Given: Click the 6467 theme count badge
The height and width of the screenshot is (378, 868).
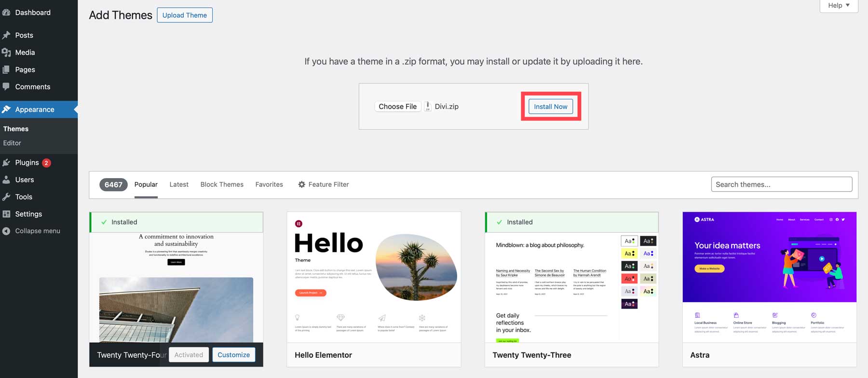Looking at the screenshot, I should (113, 185).
